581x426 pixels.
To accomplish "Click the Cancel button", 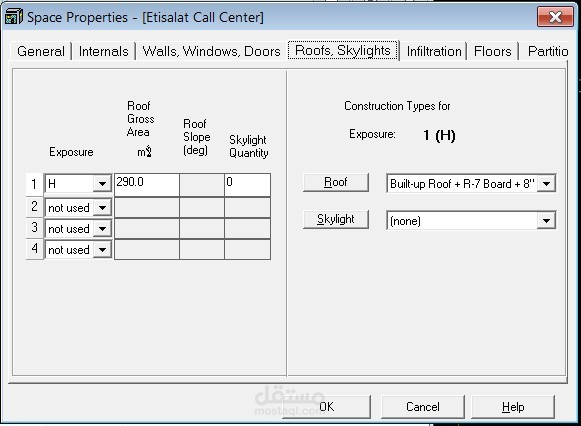I will click(x=423, y=407).
